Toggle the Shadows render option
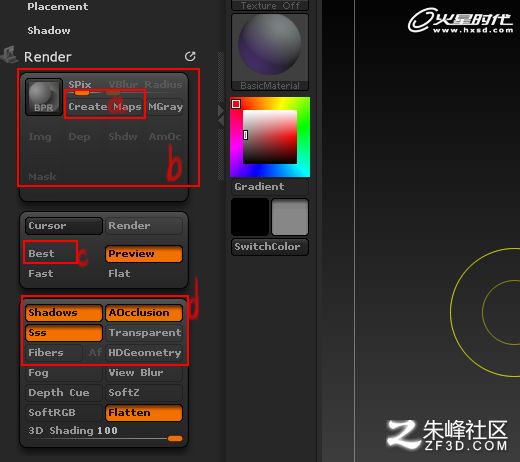Screen dimensions: 520x462 [64, 313]
